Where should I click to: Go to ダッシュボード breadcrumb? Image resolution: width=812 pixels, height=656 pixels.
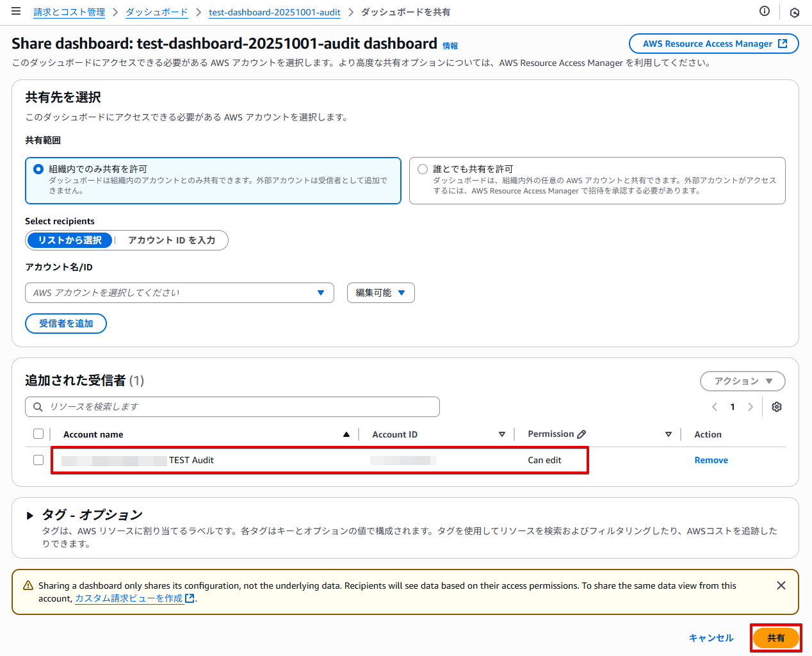(x=157, y=12)
